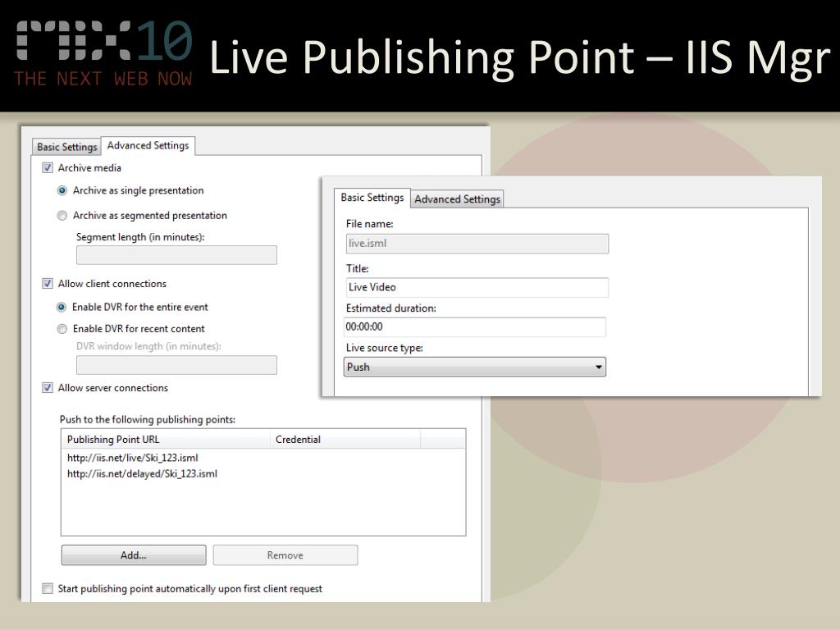Click the Remove button
The height and width of the screenshot is (630, 840).
tap(285, 555)
